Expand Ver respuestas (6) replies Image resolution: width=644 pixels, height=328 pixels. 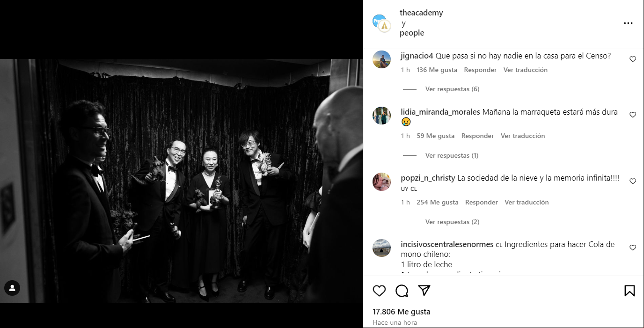click(452, 89)
